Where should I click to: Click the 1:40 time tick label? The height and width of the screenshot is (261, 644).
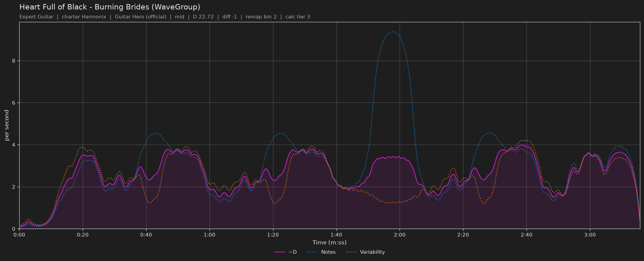click(x=337, y=235)
